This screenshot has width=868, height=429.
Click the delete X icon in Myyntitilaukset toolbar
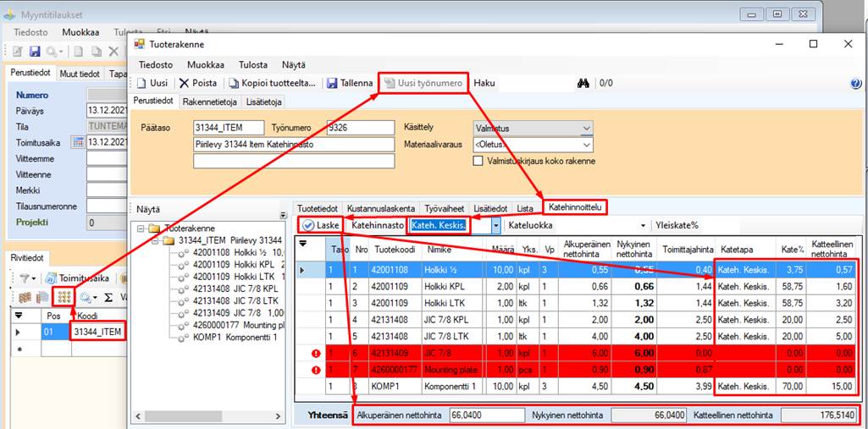[113, 52]
